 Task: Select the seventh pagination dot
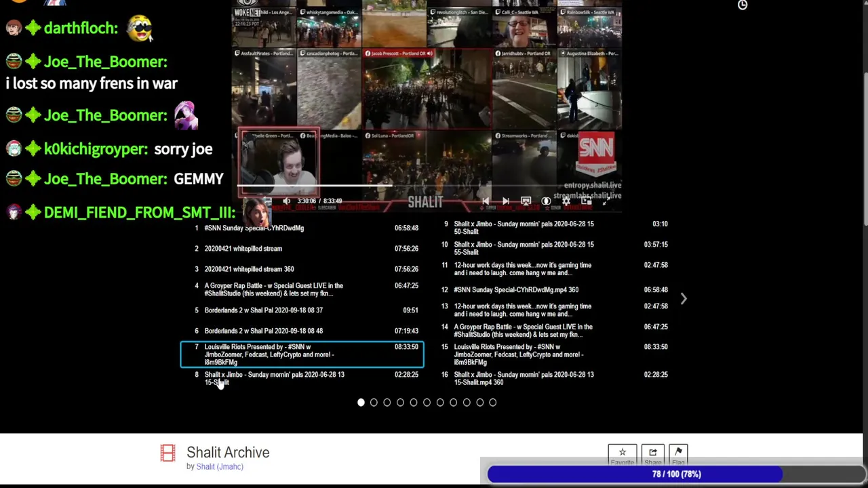pos(440,403)
